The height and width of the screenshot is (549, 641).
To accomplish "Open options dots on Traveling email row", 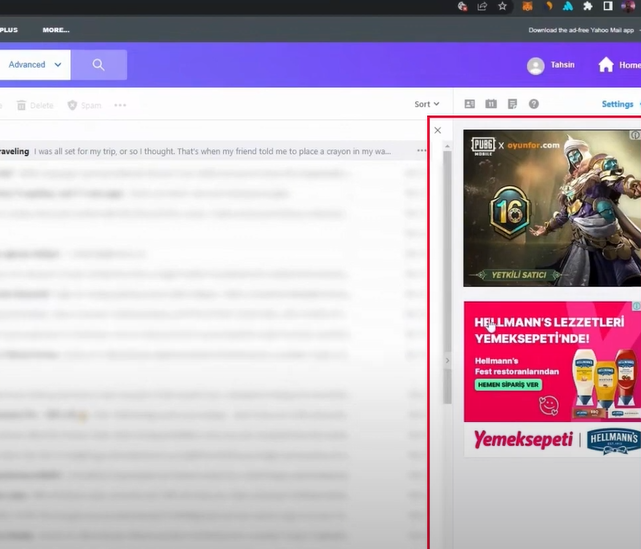I will pyautogui.click(x=421, y=151).
